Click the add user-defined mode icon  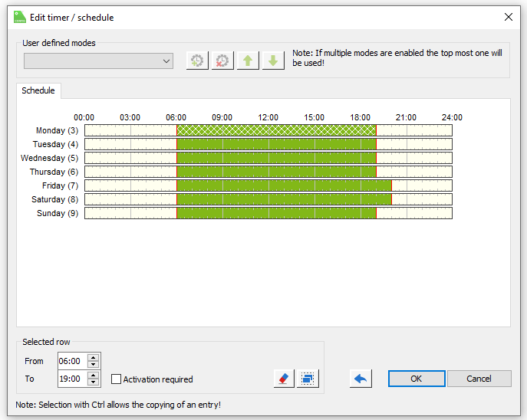pyautogui.click(x=198, y=61)
